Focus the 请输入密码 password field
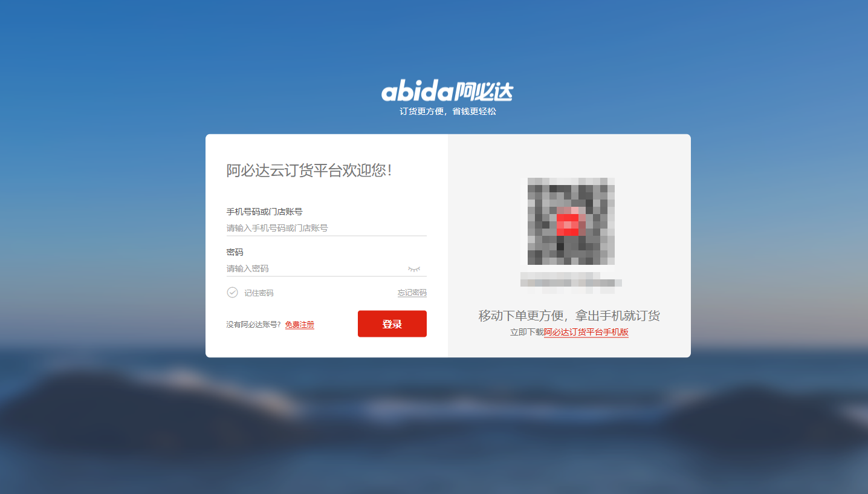 click(x=316, y=268)
